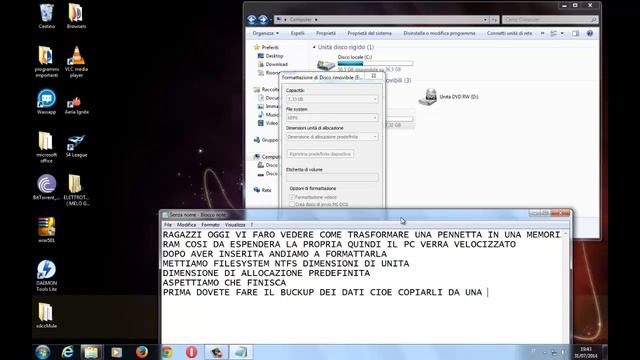This screenshot has width=640, height=360.
Task: Launch the S4 League desktop shortcut
Action: pos(76,146)
